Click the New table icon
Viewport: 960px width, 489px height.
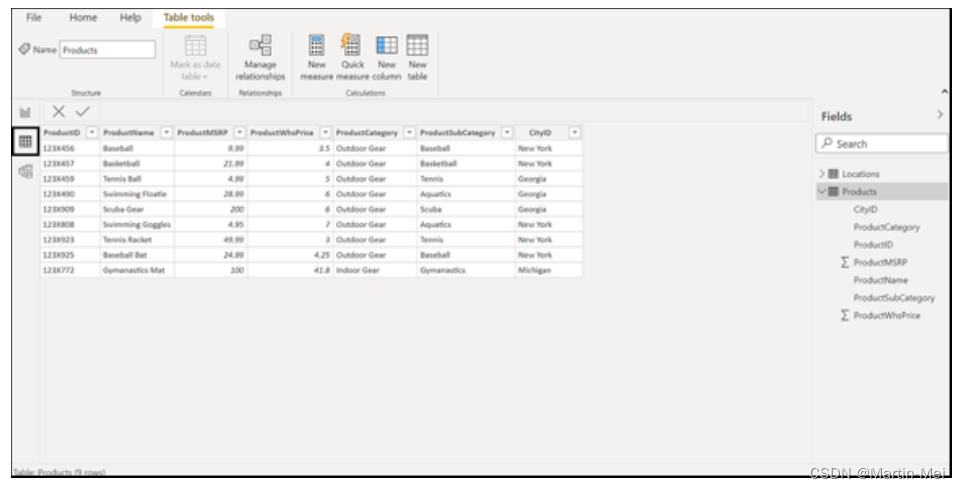417,45
